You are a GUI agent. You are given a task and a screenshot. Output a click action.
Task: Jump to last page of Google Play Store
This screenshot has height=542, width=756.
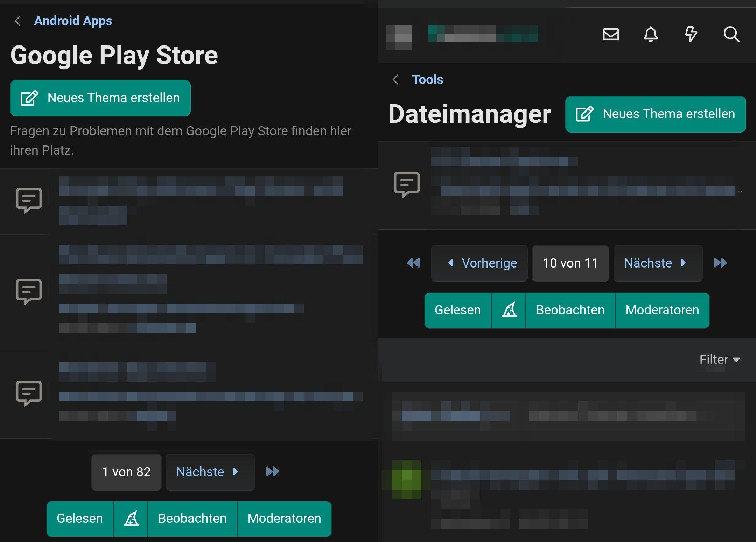(273, 472)
